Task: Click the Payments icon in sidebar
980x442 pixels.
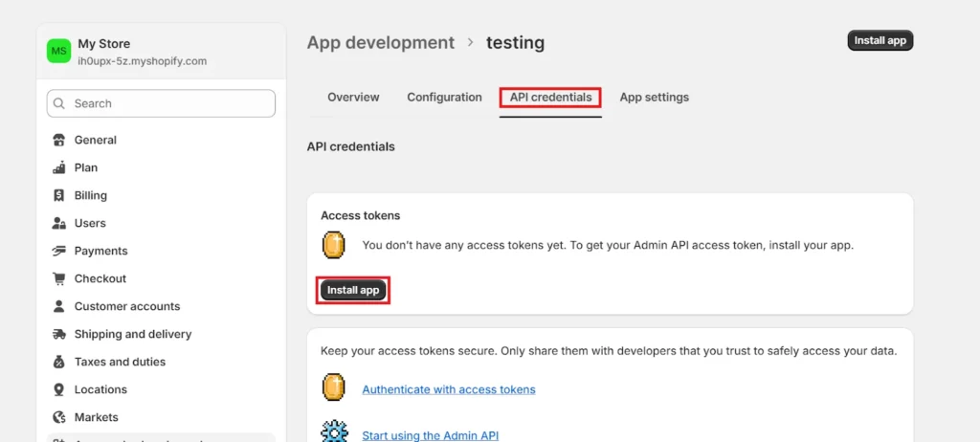Action: click(58, 251)
